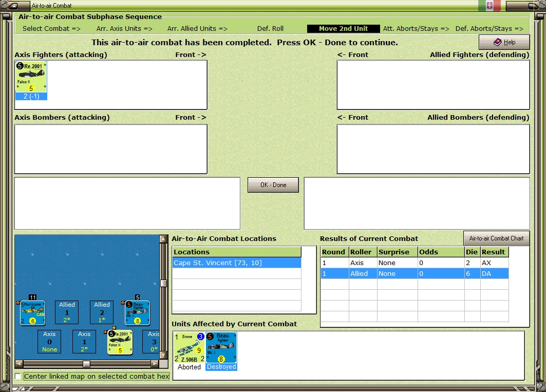Select the Axis roller result row

coord(415,263)
